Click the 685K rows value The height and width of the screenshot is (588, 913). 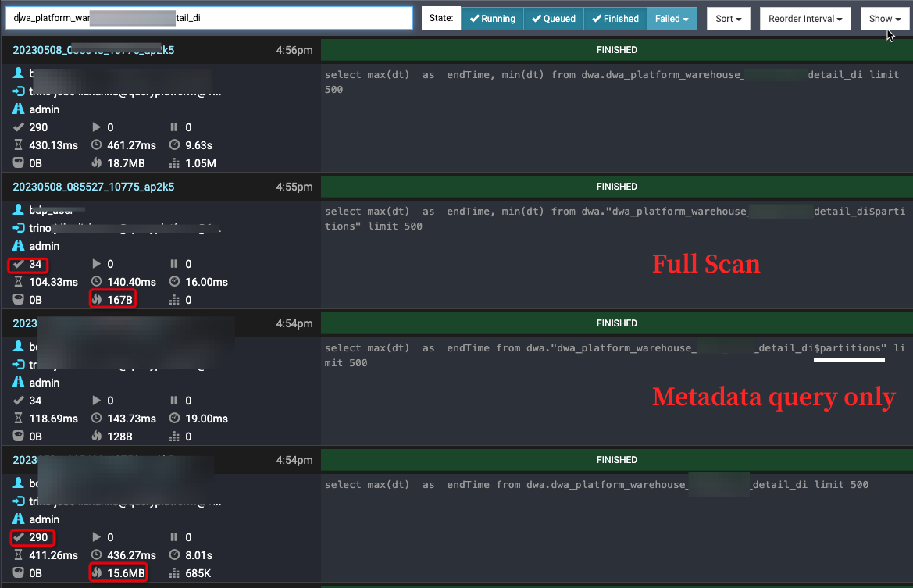(x=198, y=573)
